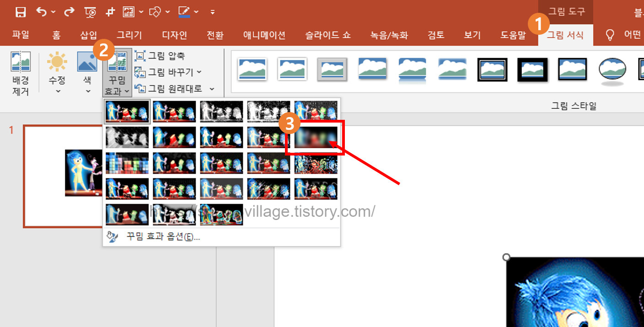
Task: Apply Metal Frame gray picture style
Action: [333, 70]
